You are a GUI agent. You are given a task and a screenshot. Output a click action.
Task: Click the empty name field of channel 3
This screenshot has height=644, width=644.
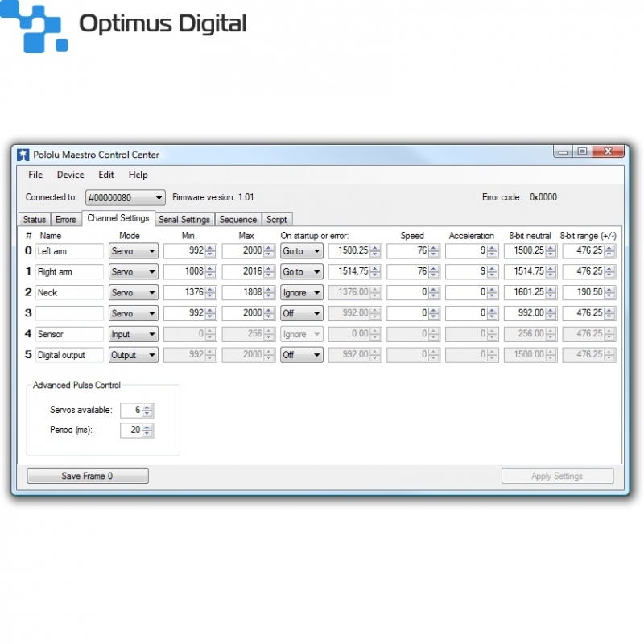coord(69,313)
